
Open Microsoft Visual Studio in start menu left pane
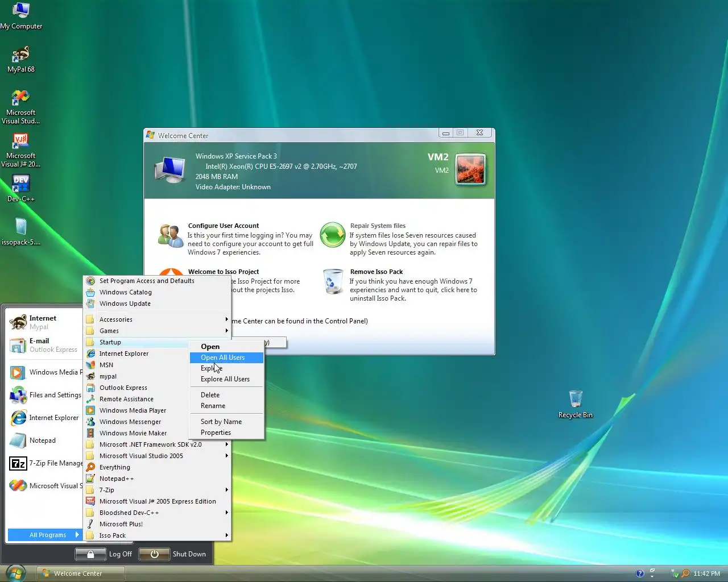[45, 486]
